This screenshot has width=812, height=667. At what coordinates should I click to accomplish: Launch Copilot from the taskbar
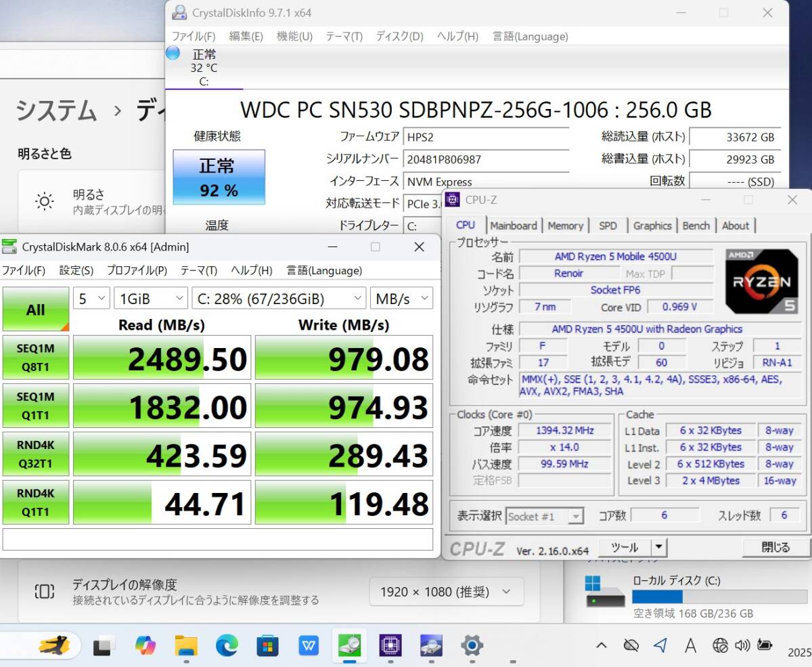[145, 645]
